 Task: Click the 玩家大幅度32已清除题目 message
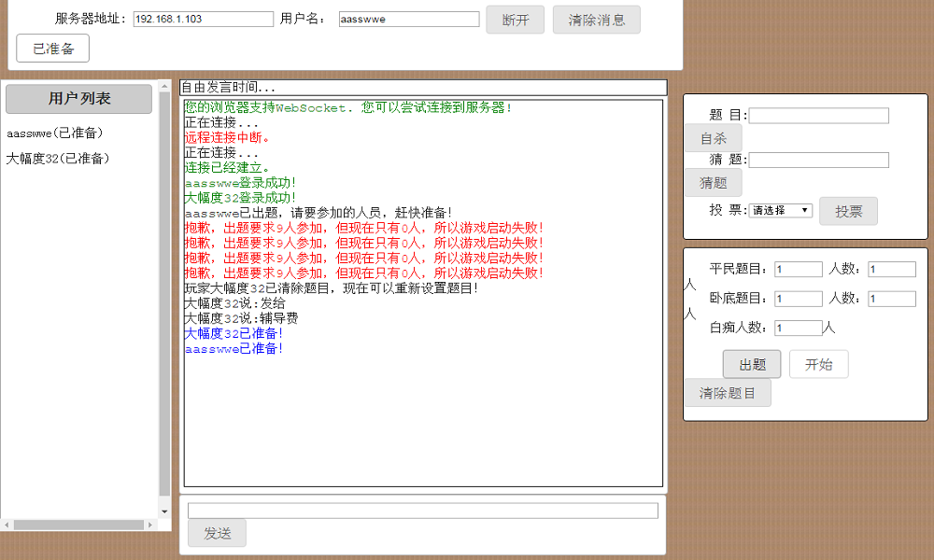tap(332, 288)
